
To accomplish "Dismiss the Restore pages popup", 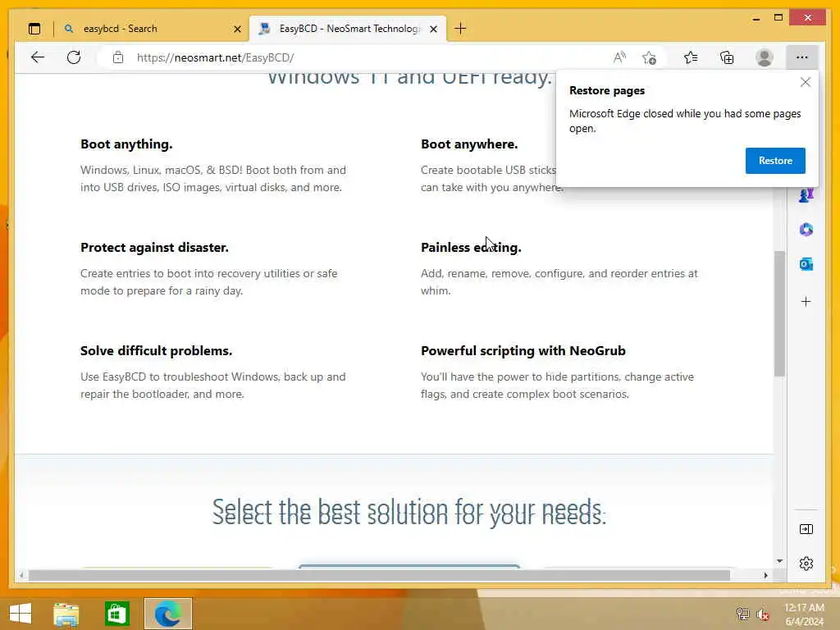I will point(806,82).
